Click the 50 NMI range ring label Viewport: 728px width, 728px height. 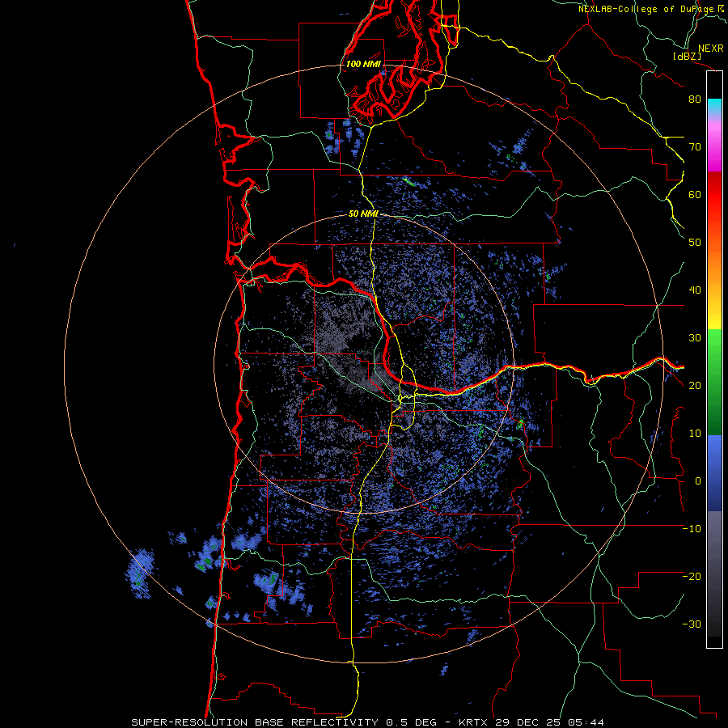pos(363,214)
